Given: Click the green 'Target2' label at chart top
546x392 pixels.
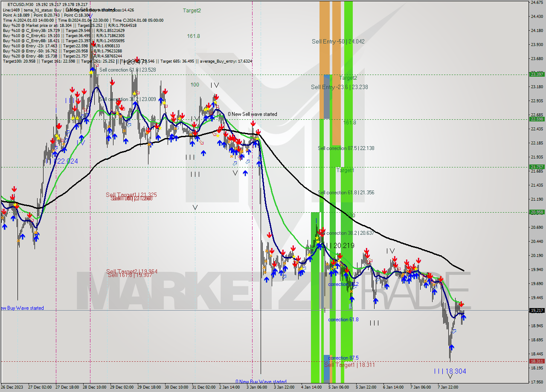Looking at the screenshot, I should pyautogui.click(x=192, y=10).
